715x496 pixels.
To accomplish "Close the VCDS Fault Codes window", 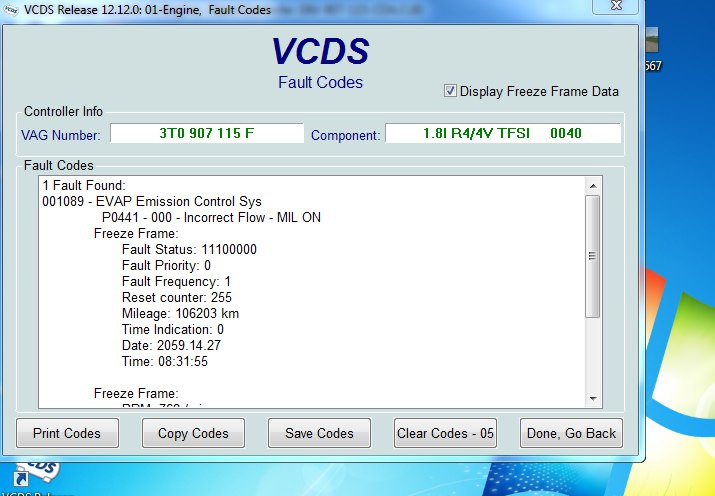I will tap(616, 6).
